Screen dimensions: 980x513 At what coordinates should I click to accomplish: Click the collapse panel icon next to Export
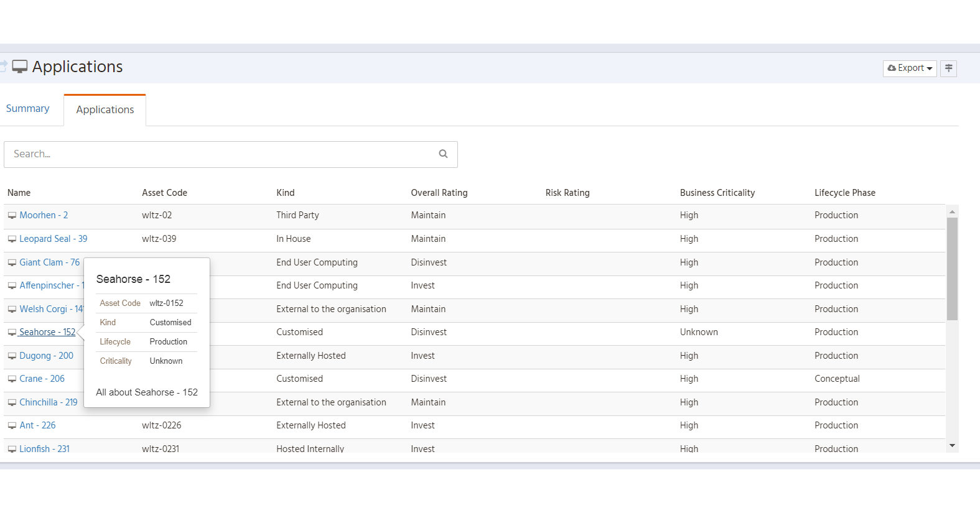tap(948, 68)
